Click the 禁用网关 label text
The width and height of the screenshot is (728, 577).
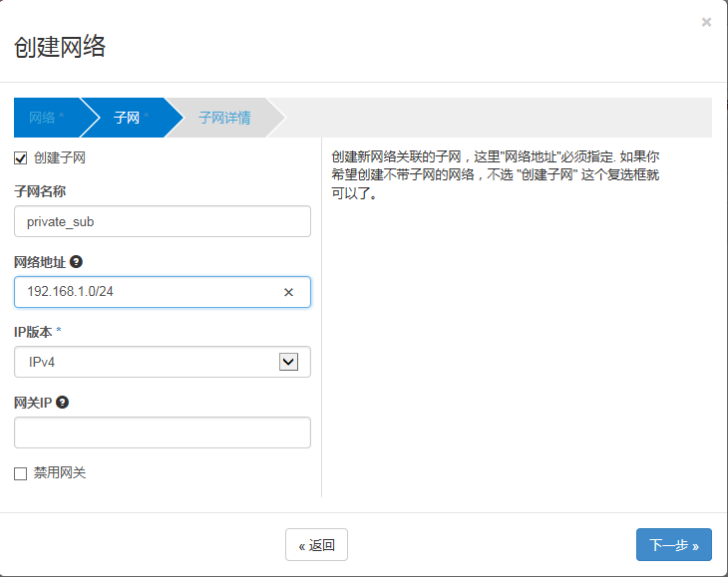60,473
